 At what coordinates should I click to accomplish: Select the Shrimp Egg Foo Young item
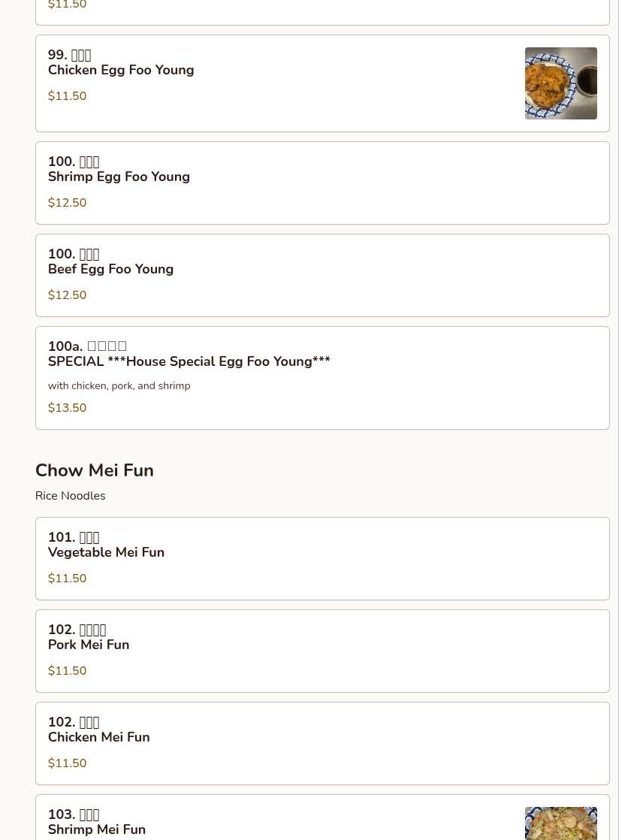coord(119,177)
